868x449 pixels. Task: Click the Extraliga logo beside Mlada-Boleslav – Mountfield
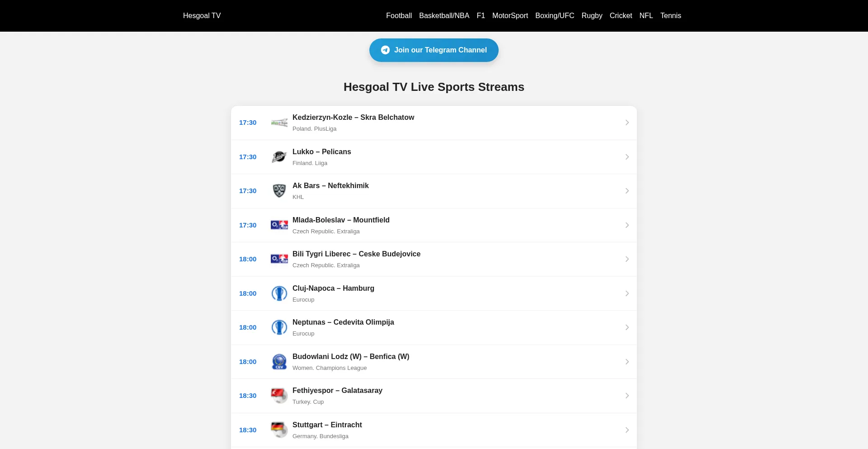pos(279,225)
